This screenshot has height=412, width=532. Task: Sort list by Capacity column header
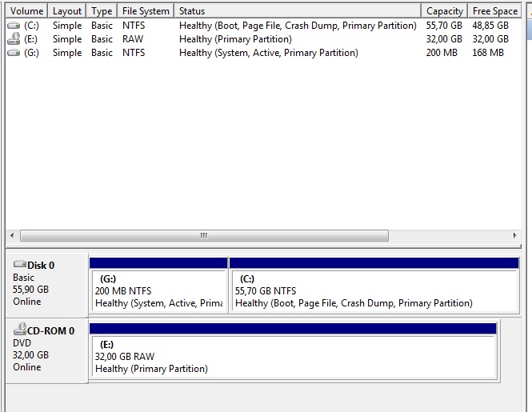445,11
